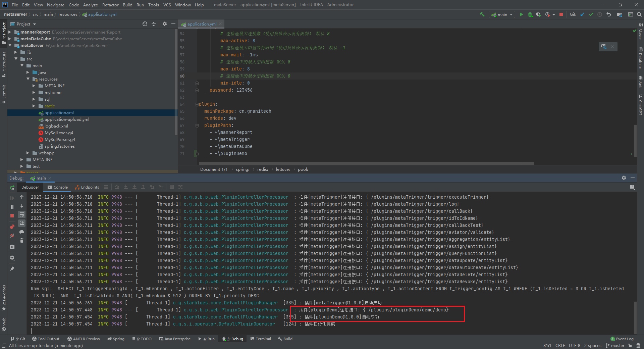Expand the webapp folder

click(x=28, y=153)
